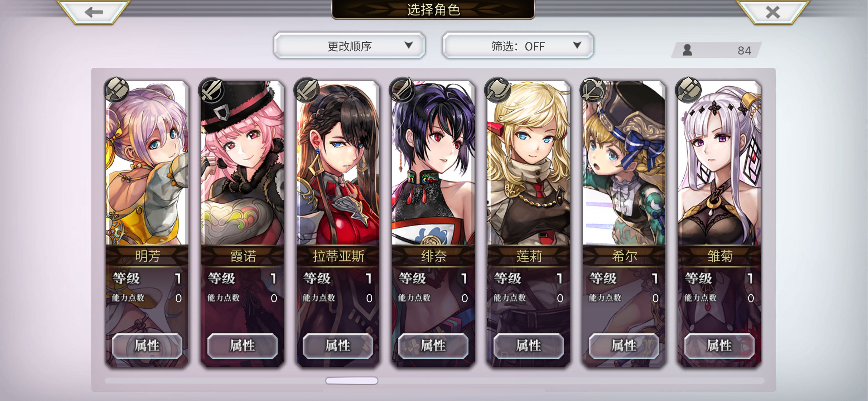Image resolution: width=868 pixels, height=401 pixels.
Task: Click the horizontal character list scrollbar thumb
Action: [x=351, y=380]
